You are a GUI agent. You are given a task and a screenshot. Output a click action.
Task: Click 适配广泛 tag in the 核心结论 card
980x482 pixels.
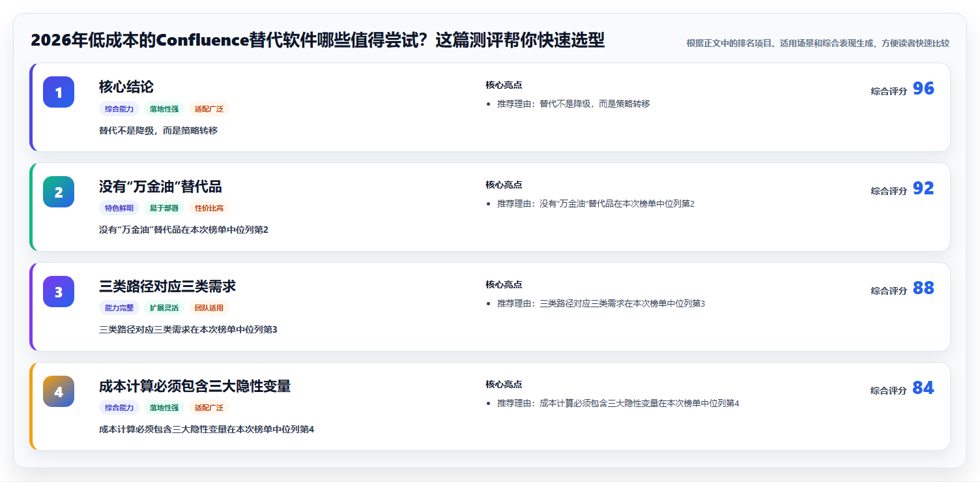click(x=209, y=109)
